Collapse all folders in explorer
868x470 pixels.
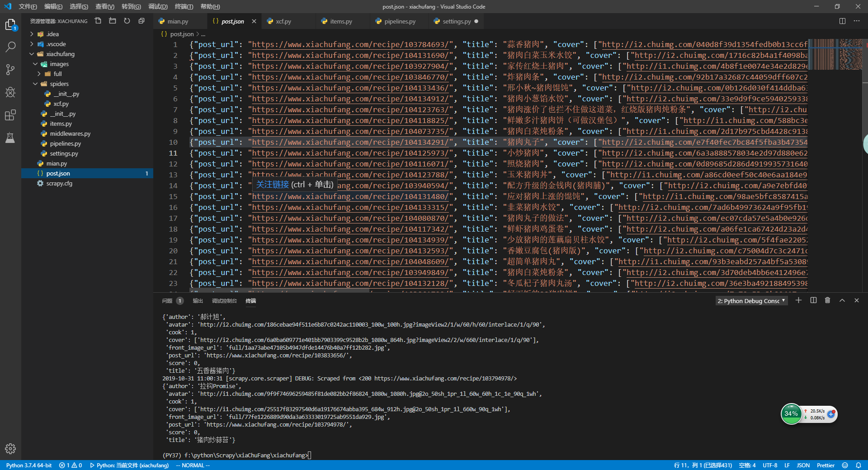tap(142, 21)
